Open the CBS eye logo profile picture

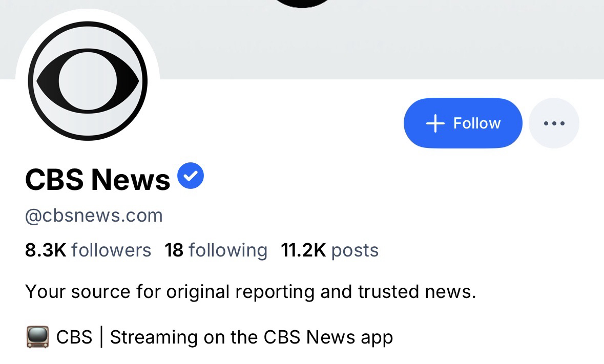[88, 81]
